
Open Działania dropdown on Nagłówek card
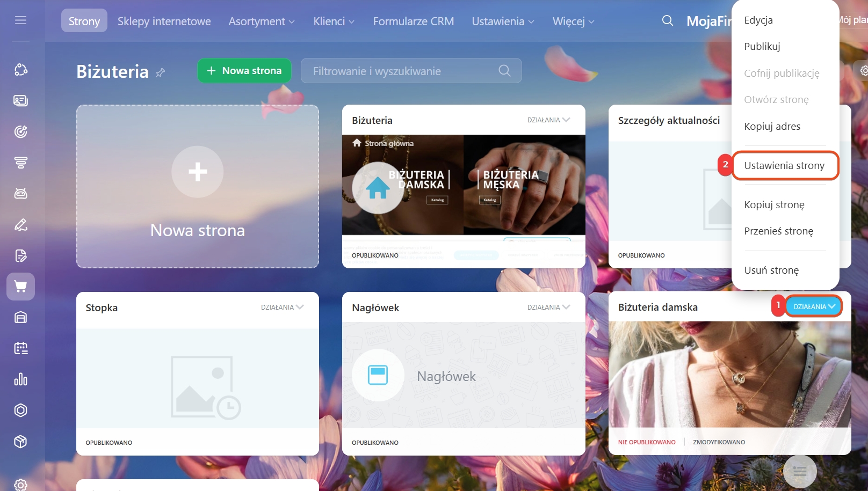point(548,307)
